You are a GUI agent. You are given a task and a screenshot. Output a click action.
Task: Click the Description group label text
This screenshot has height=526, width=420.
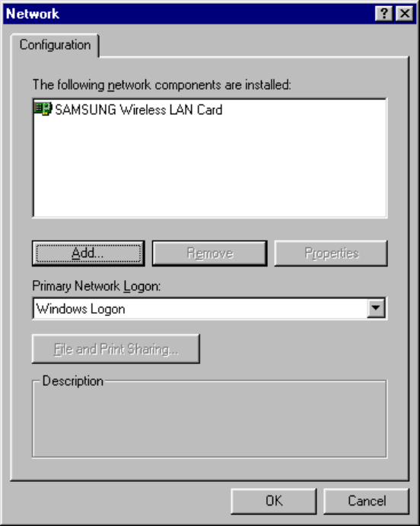(73, 381)
